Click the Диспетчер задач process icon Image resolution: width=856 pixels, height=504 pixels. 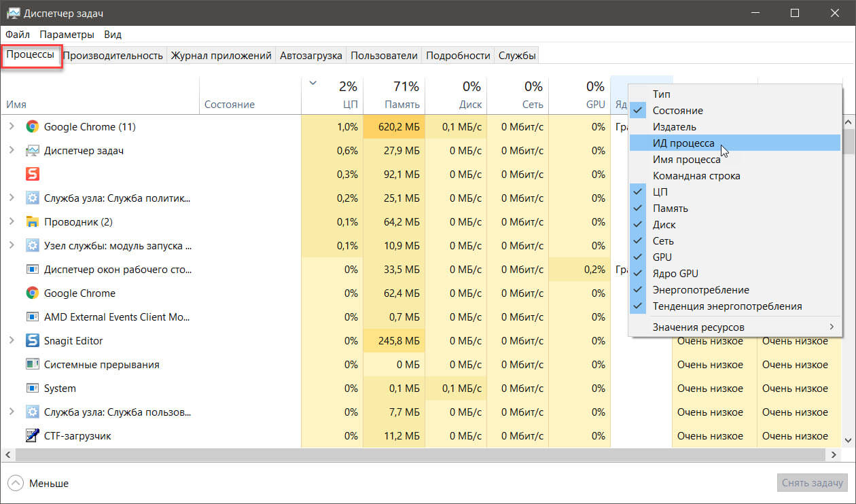coord(32,151)
